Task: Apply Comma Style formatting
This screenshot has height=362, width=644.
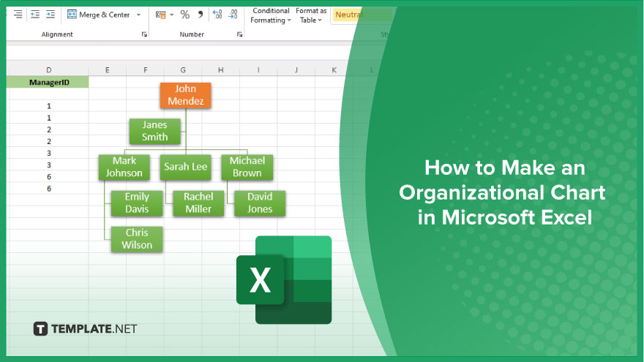Action: [200, 15]
